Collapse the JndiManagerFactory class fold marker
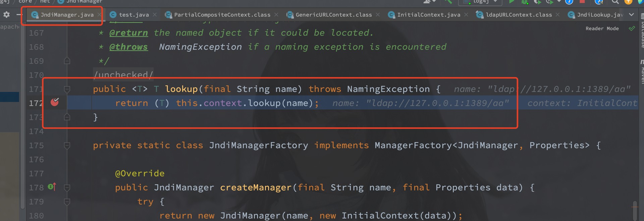 pyautogui.click(x=67, y=146)
